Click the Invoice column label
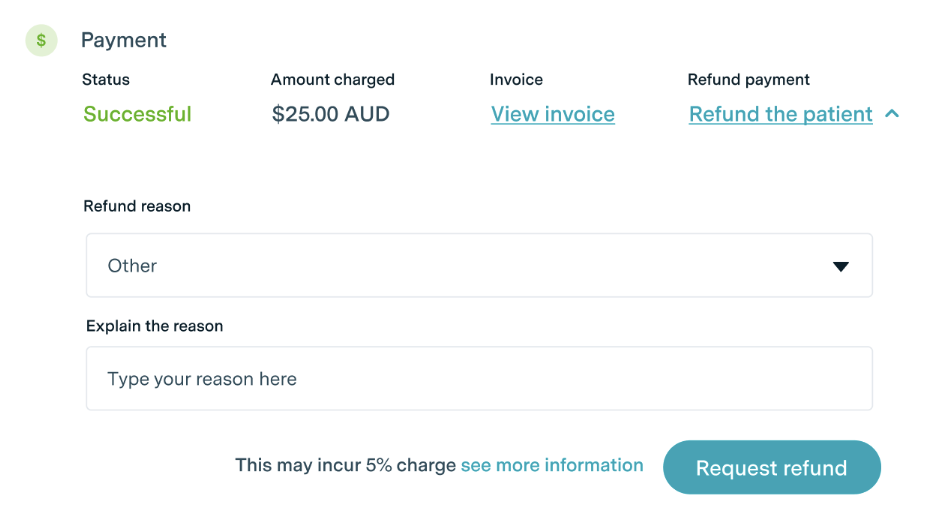 (516, 79)
